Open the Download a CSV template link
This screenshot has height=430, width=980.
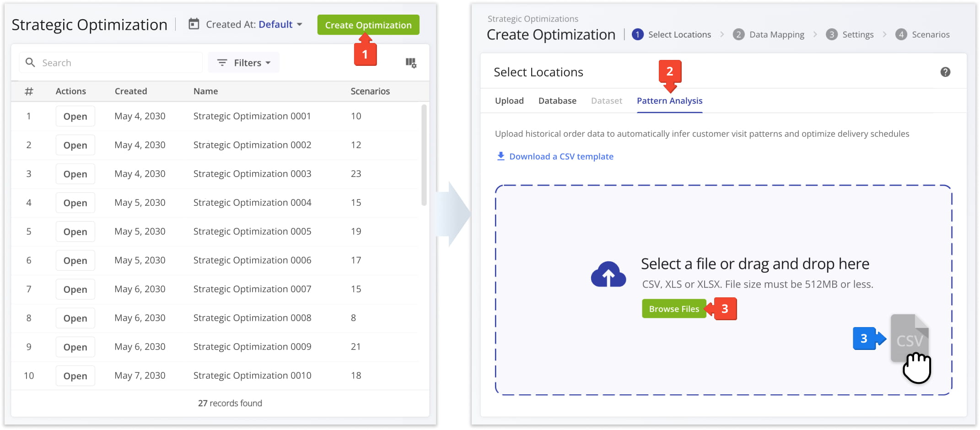tap(561, 156)
